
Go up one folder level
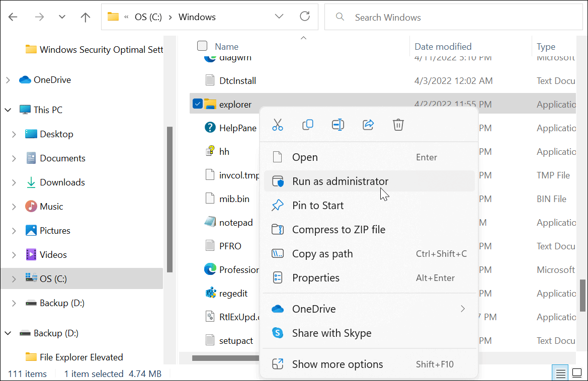(86, 17)
